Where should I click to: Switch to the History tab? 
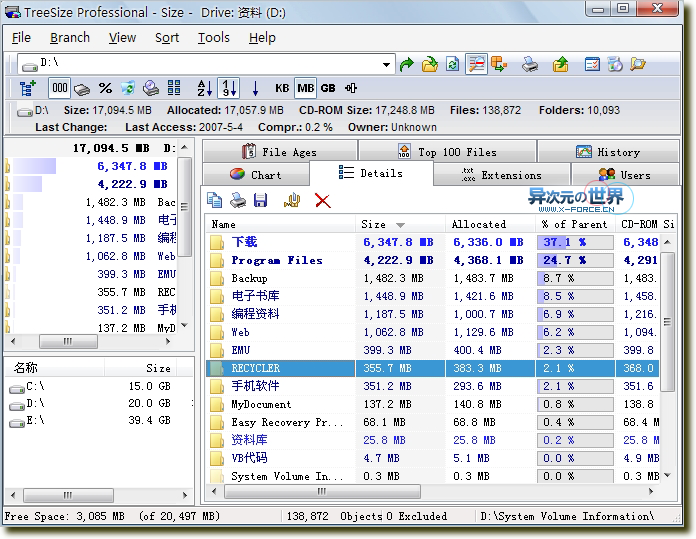click(608, 152)
